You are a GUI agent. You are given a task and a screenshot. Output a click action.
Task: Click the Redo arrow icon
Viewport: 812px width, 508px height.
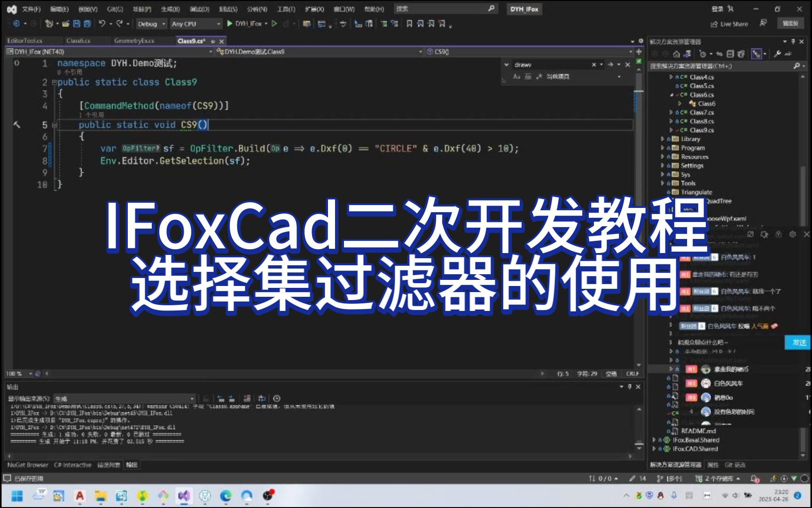[x=119, y=24]
